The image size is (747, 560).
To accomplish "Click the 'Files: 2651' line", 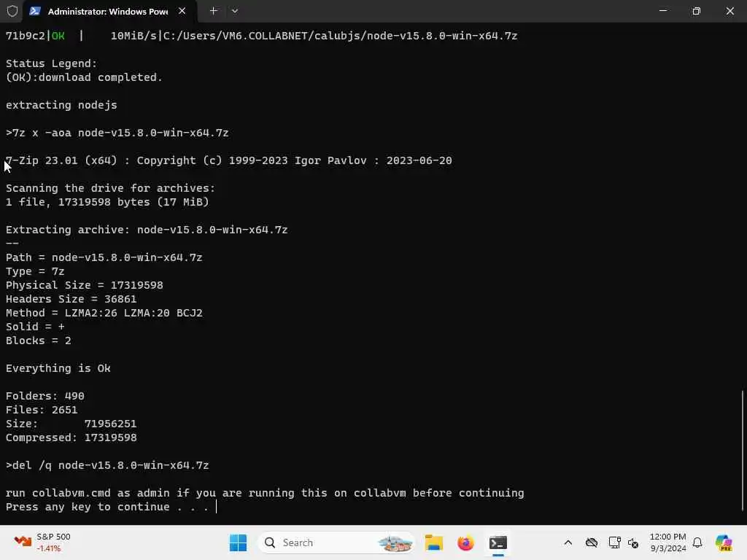I will (42, 410).
